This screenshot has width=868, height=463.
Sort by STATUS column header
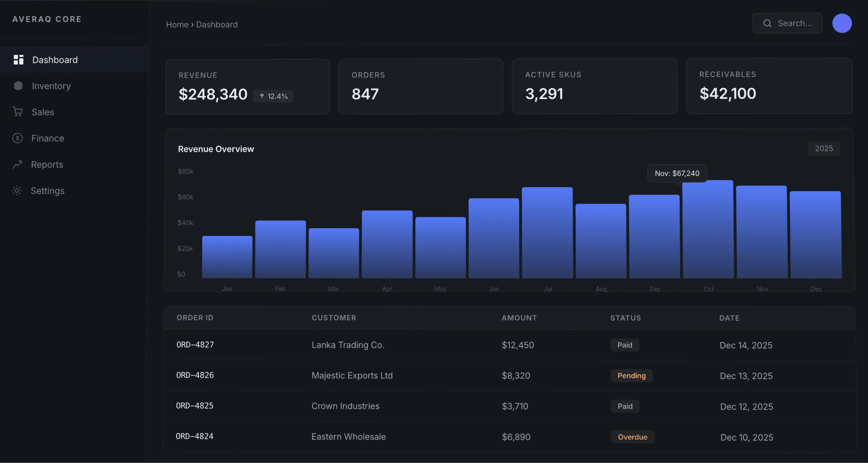(x=625, y=318)
